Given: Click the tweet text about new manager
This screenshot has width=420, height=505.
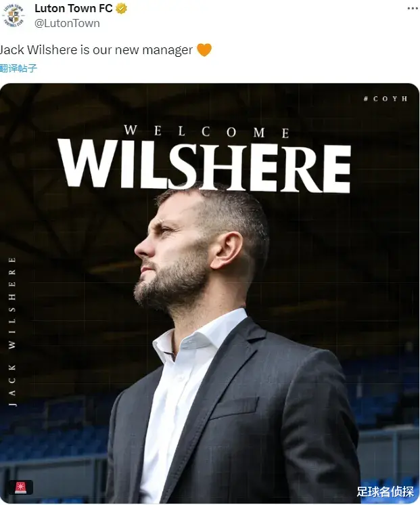Looking at the screenshot, I should 106,50.
